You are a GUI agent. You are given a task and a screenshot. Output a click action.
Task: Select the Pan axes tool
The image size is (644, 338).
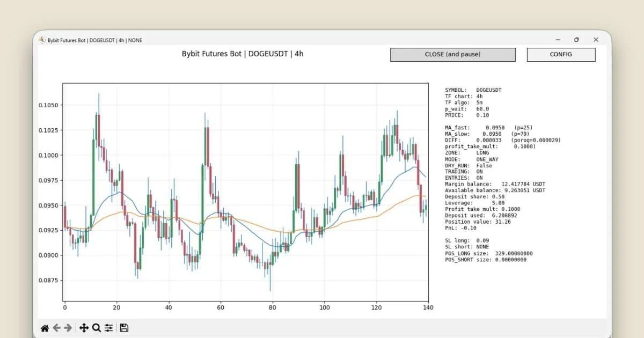84,328
